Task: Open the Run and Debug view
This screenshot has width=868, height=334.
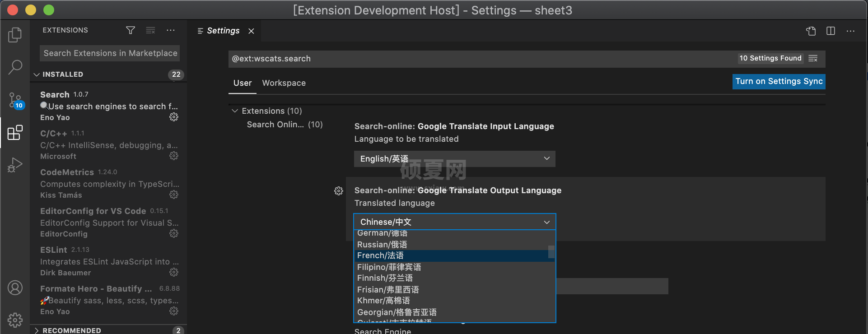Action: click(15, 165)
